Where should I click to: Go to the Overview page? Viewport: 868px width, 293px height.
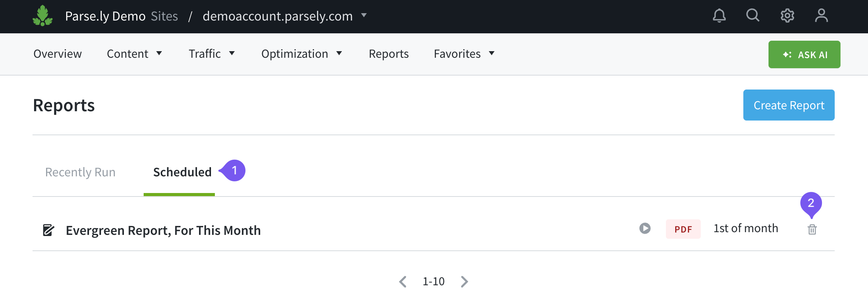(x=58, y=54)
